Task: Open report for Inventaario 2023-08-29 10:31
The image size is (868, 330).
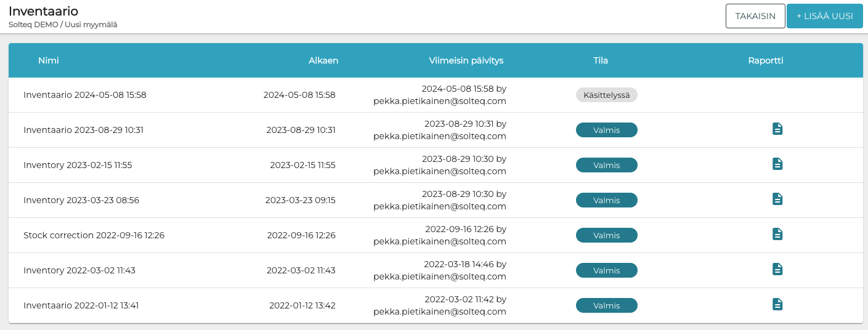Action: coord(777,129)
